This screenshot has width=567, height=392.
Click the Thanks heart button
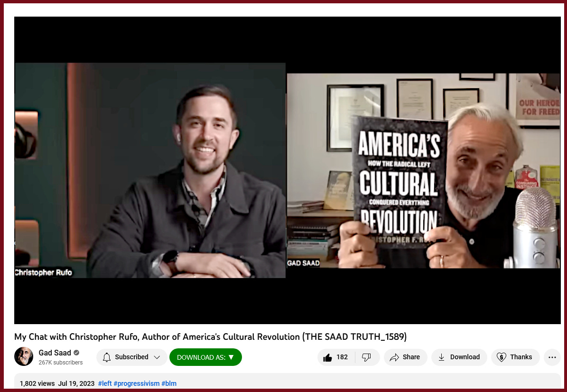[x=515, y=357]
